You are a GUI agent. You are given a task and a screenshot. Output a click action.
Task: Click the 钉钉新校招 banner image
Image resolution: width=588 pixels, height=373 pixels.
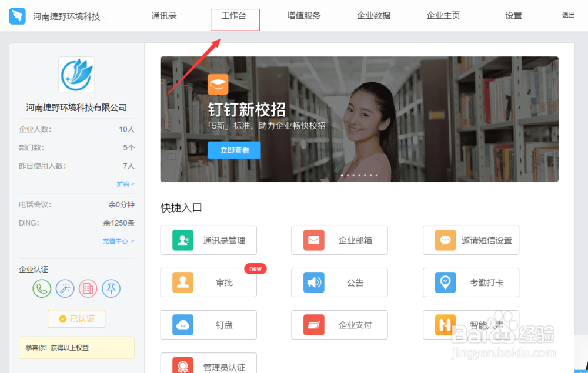tap(359, 119)
